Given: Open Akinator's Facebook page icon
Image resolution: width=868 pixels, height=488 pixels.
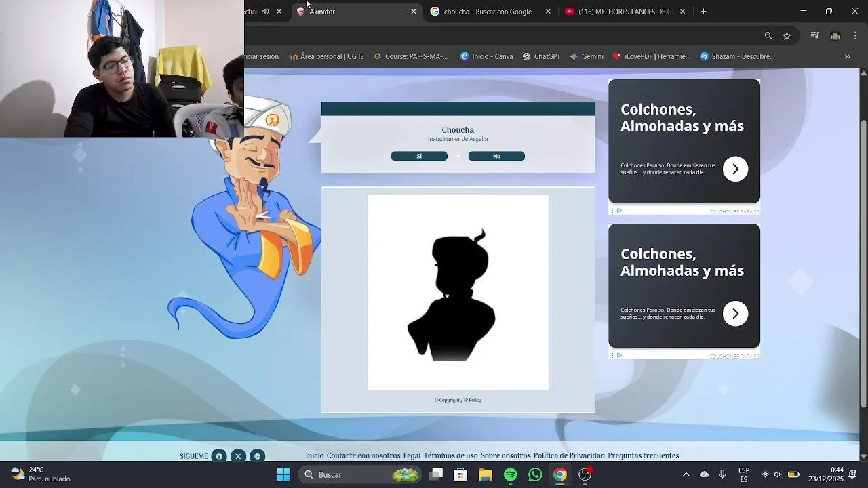Looking at the screenshot, I should (x=219, y=456).
